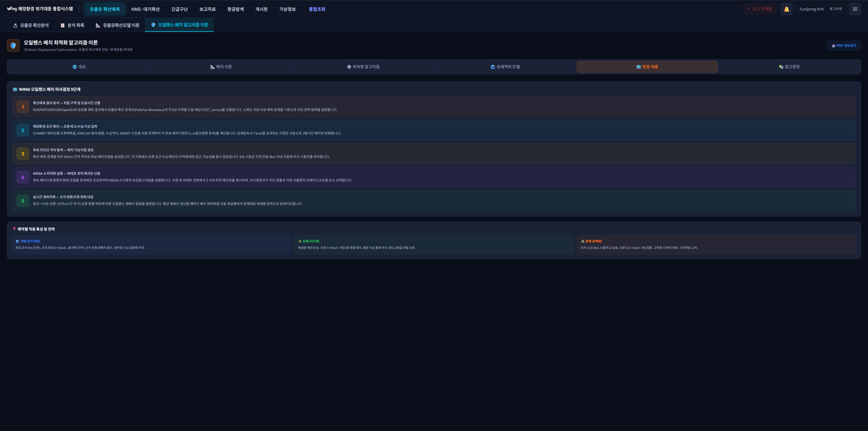Click the blue shield header icon
This screenshot has width=868, height=431.
[x=13, y=45]
